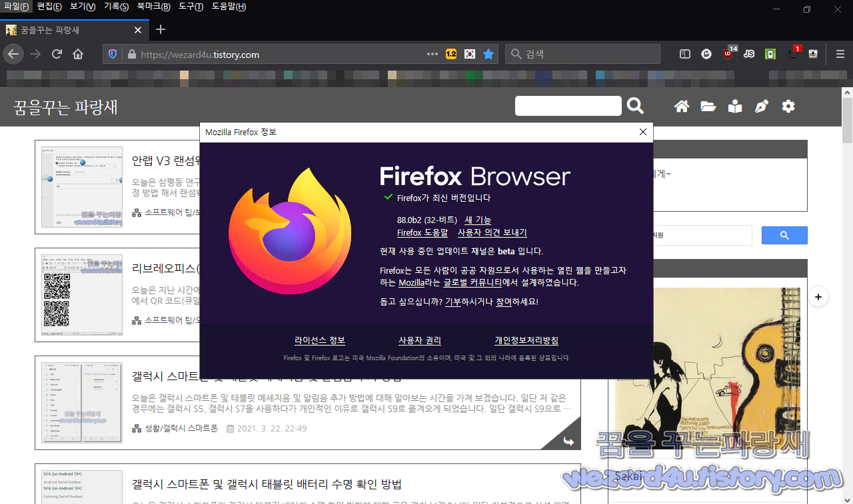Open the tracking protection shield icon
The height and width of the screenshot is (504, 853).
pos(113,54)
